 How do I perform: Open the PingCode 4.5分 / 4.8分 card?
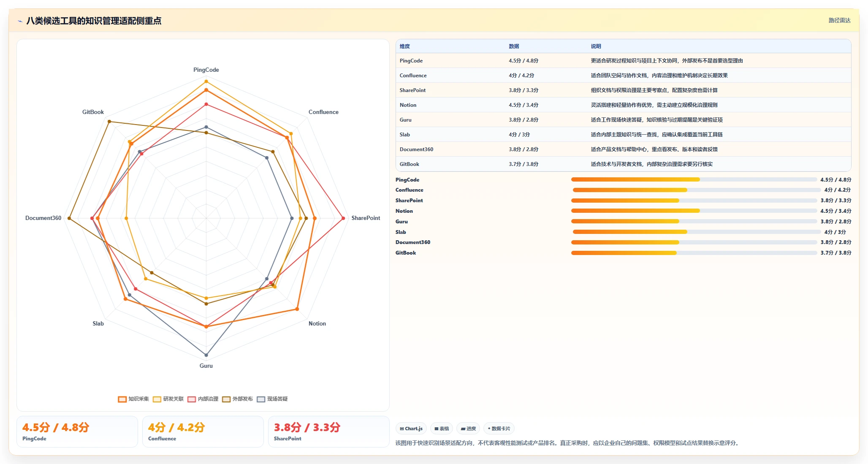tap(77, 431)
